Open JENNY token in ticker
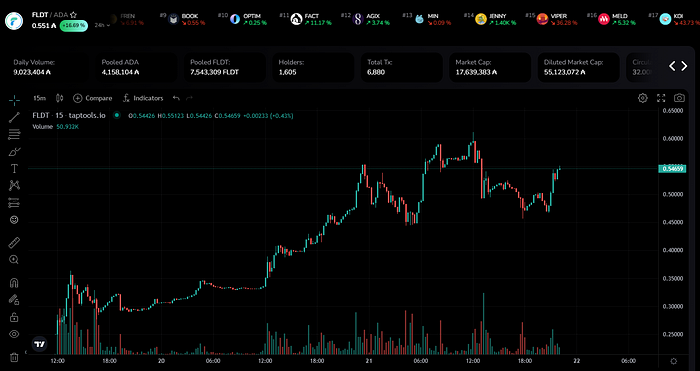This screenshot has width=700, height=371. (x=490, y=19)
